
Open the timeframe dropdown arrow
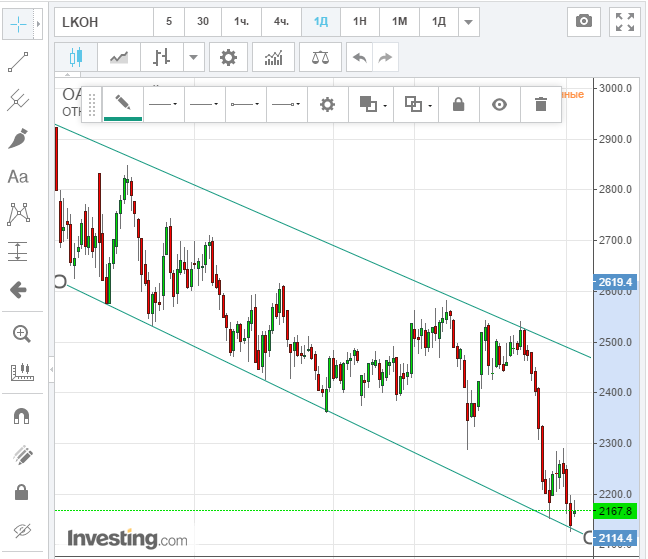(468, 22)
